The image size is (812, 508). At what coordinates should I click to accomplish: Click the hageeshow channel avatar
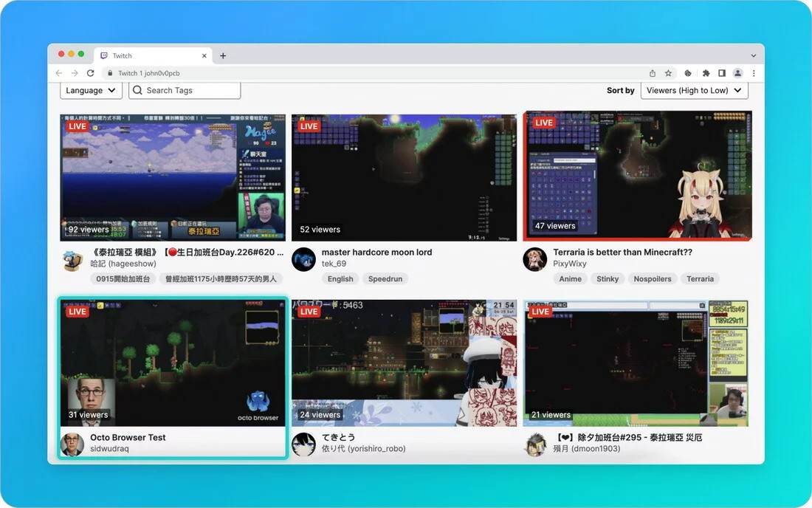tap(72, 259)
